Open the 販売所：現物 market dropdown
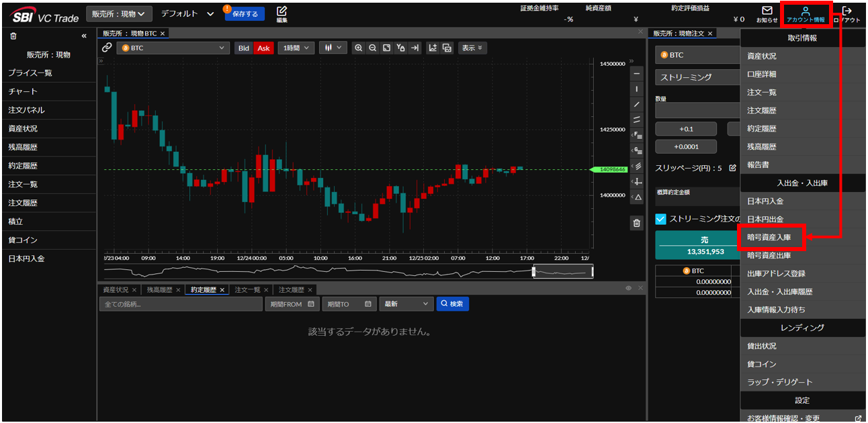Viewport: 868px width, 423px height. pos(119,13)
